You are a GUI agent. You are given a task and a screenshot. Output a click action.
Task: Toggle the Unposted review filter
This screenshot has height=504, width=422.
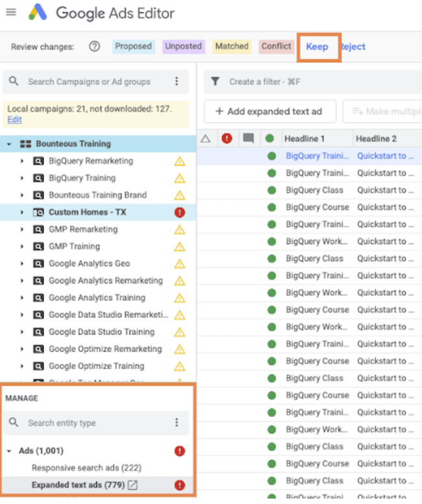(x=184, y=47)
